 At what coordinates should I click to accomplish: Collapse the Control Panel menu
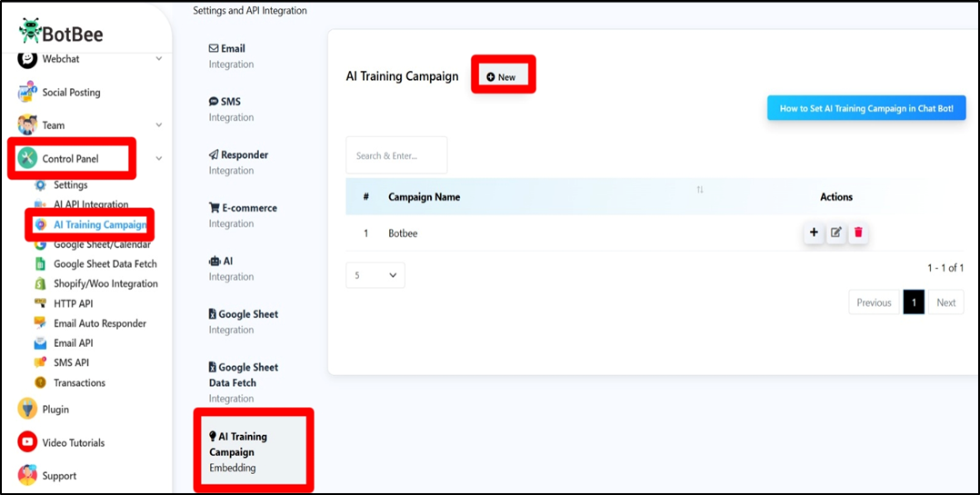(x=159, y=159)
